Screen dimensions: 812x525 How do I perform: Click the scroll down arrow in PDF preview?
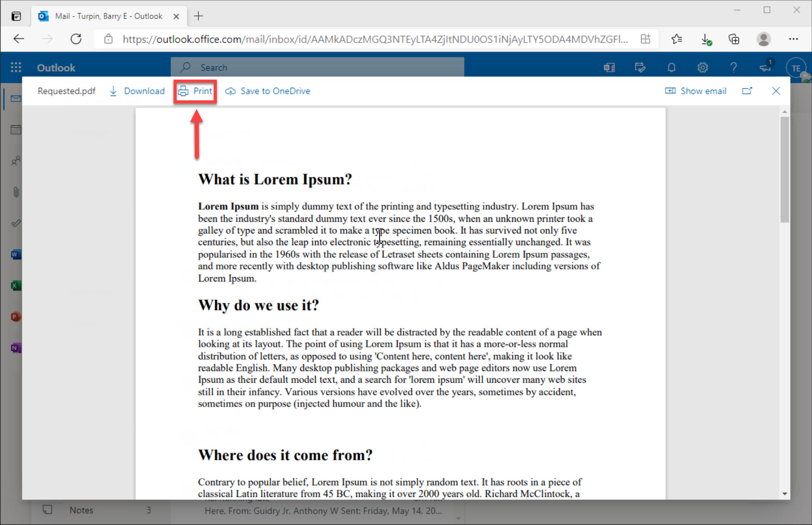[785, 494]
